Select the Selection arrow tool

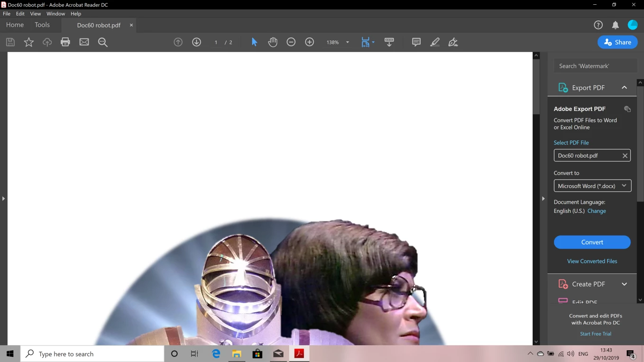(x=254, y=42)
